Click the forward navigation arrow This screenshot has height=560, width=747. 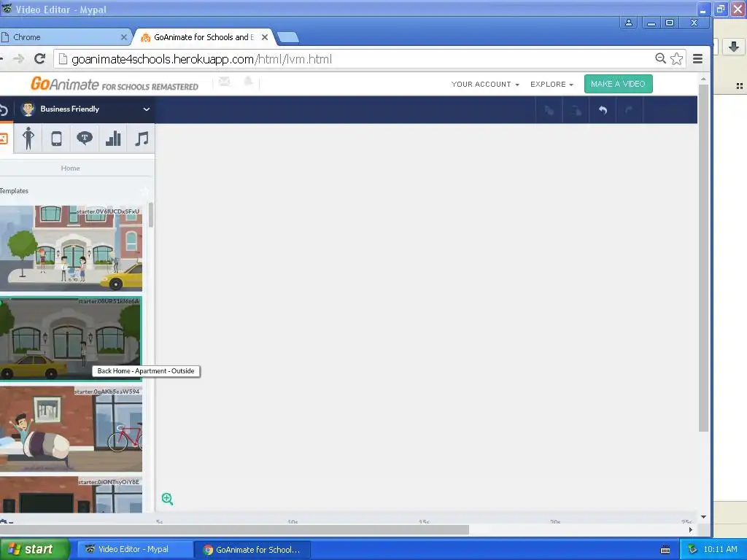18,58
